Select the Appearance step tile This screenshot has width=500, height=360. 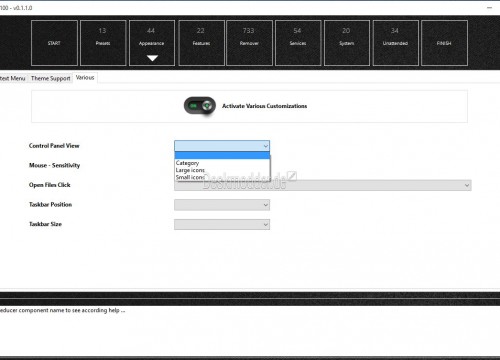pos(152,43)
